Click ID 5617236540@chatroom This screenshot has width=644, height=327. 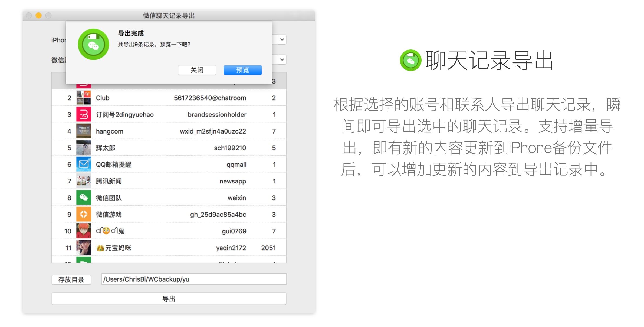pos(210,98)
